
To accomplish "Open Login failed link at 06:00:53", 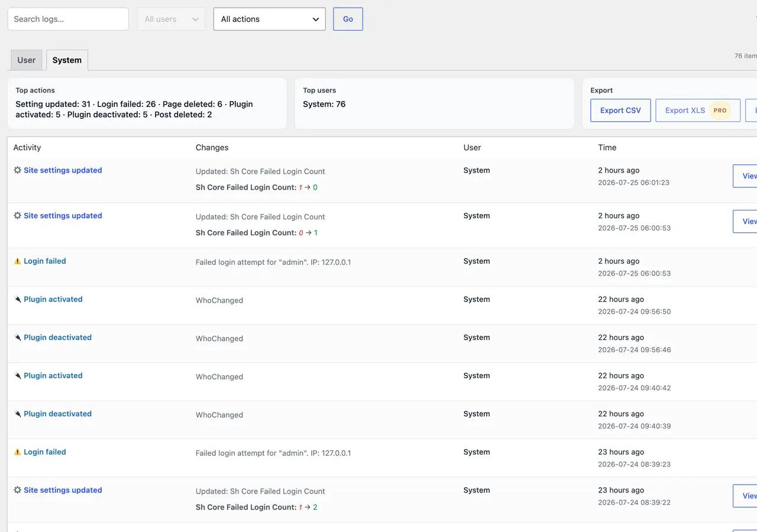I will click(x=45, y=261).
